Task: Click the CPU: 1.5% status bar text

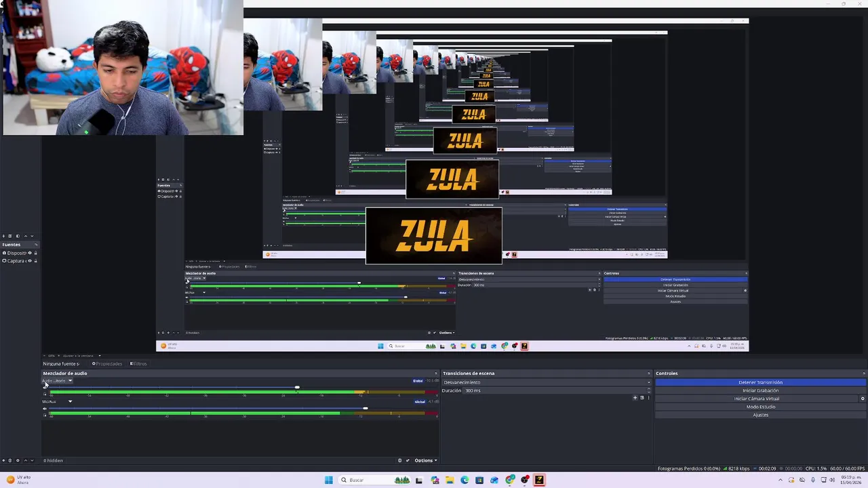Action: point(816,468)
